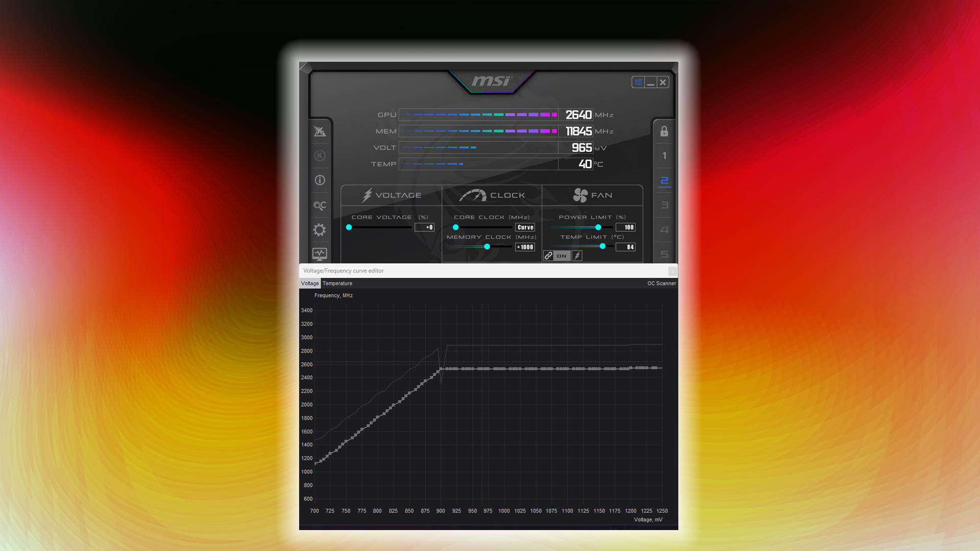The image size is (980, 551).
Task: Click the lightning priority icon beside ON
Action: tap(577, 256)
